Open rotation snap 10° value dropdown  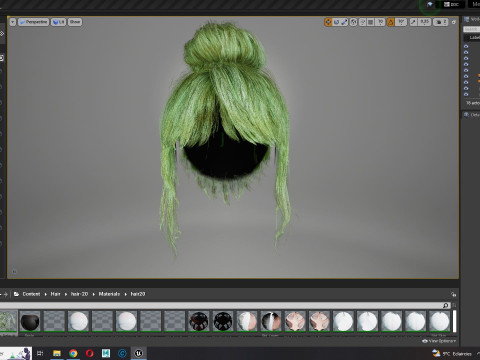pos(401,22)
